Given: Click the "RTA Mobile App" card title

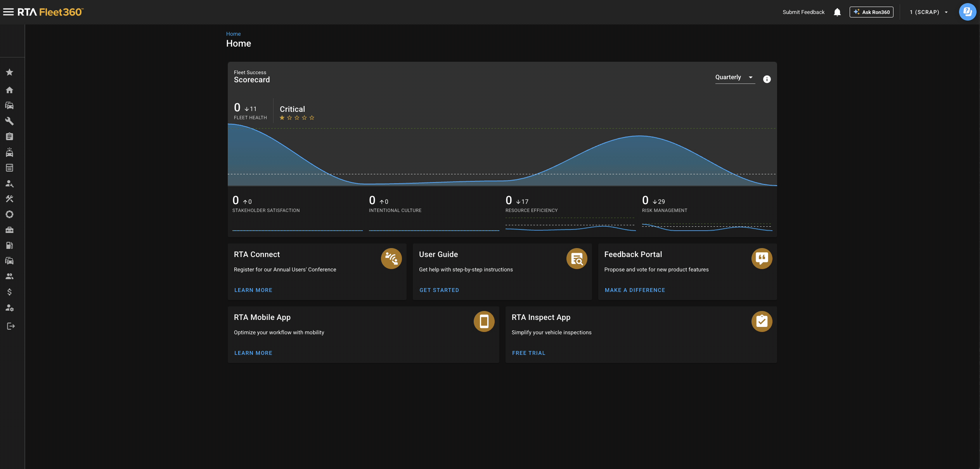Looking at the screenshot, I should click(x=262, y=317).
